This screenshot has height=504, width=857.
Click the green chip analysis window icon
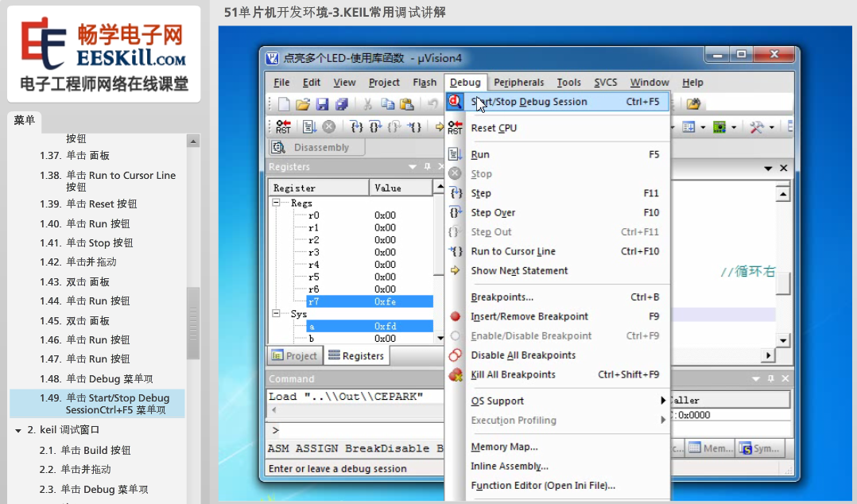click(719, 127)
